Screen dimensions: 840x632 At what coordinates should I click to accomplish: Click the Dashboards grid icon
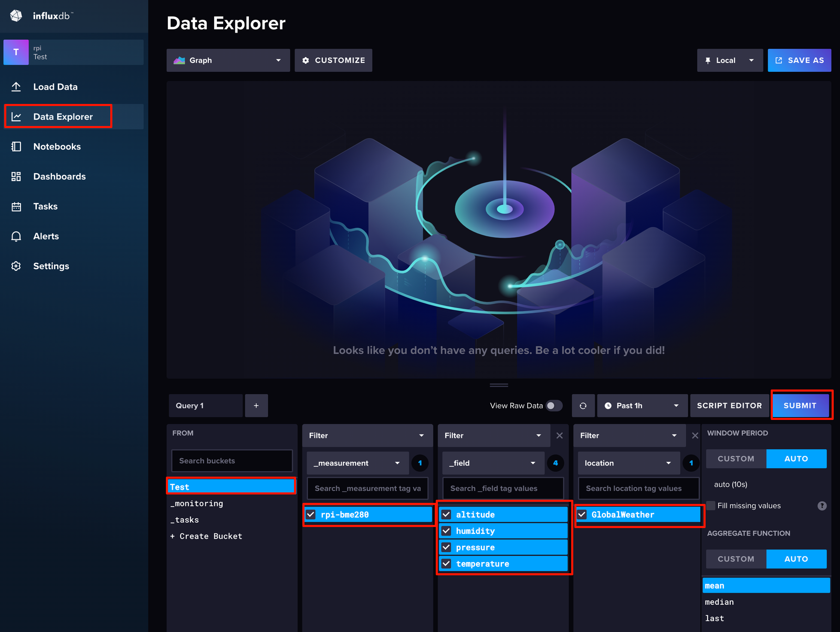pyautogui.click(x=16, y=176)
